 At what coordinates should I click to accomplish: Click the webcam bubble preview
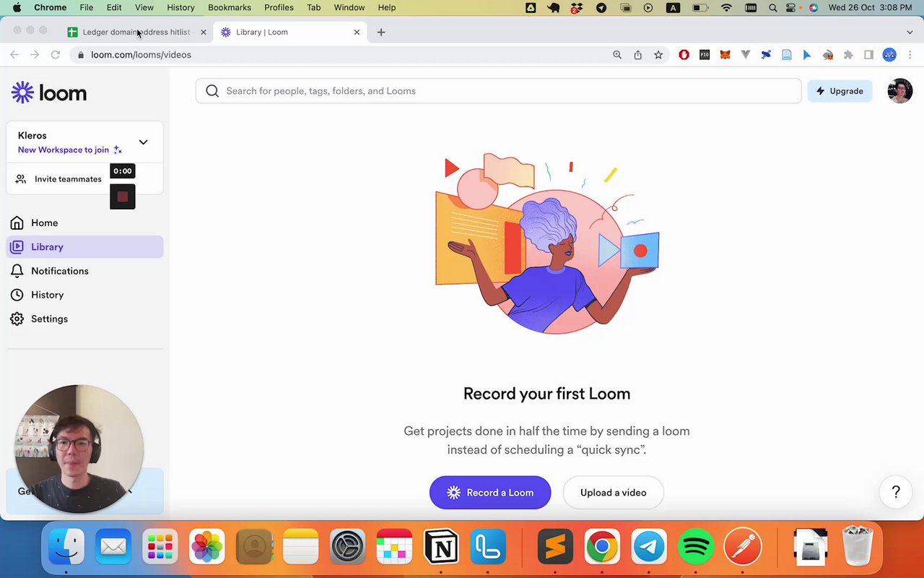pyautogui.click(x=79, y=449)
